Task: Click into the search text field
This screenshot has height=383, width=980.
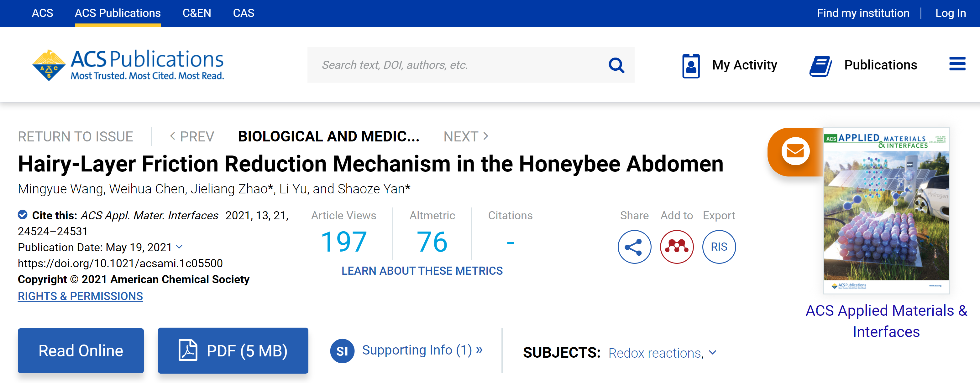Action: pyautogui.click(x=457, y=65)
